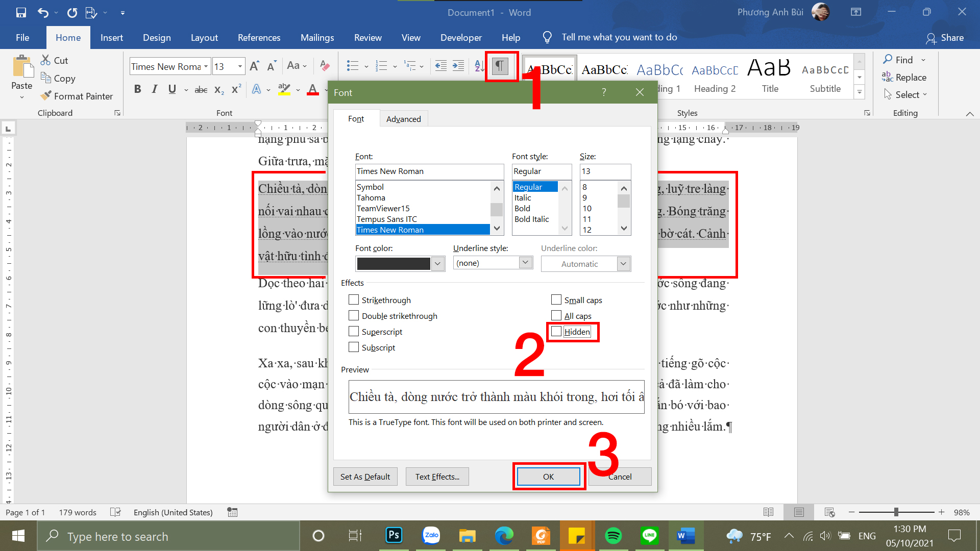Apply strikethrough from ribbon abc icon
The image size is (980, 551).
tap(201, 89)
